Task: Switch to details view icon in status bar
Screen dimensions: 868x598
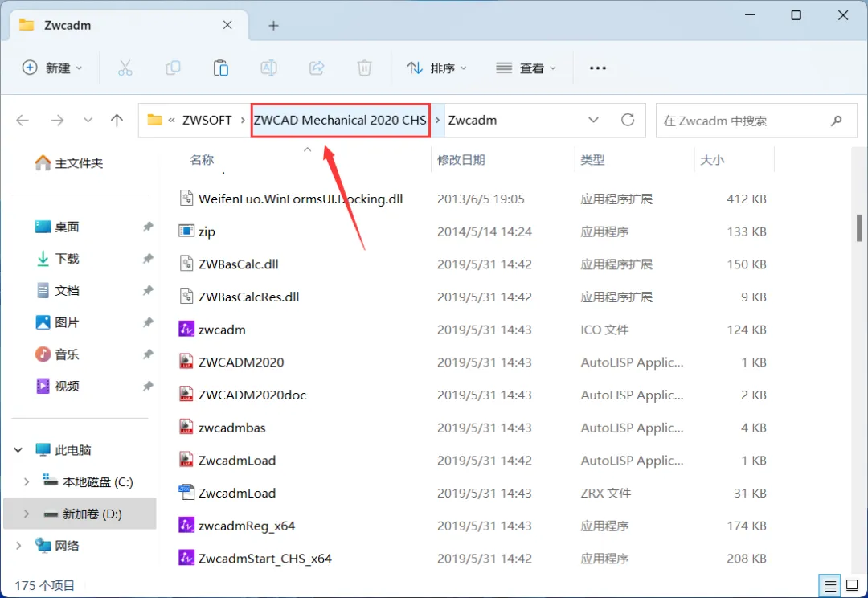Action: coord(829,585)
